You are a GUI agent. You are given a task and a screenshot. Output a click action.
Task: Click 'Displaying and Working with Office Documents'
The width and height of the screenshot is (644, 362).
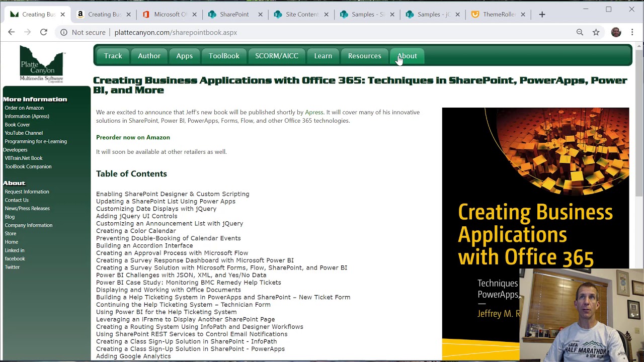point(168,290)
